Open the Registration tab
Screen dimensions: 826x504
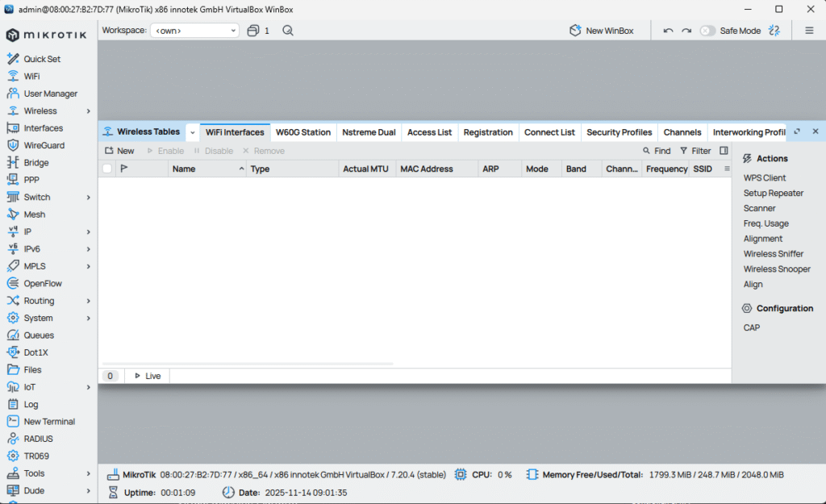(488, 131)
